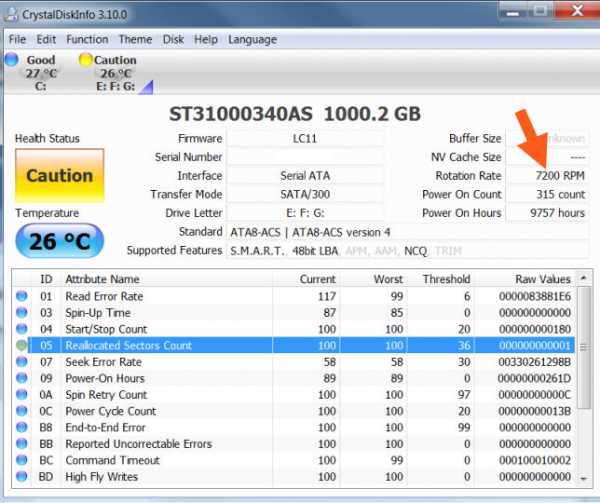This screenshot has height=503, width=600.
Task: Select the Command Timeout row
Action: [x=293, y=460]
